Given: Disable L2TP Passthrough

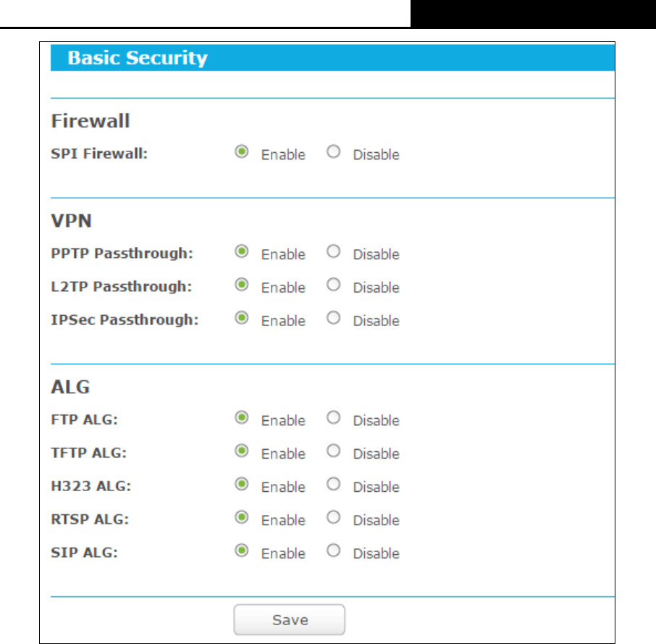Looking at the screenshot, I should pos(334,285).
